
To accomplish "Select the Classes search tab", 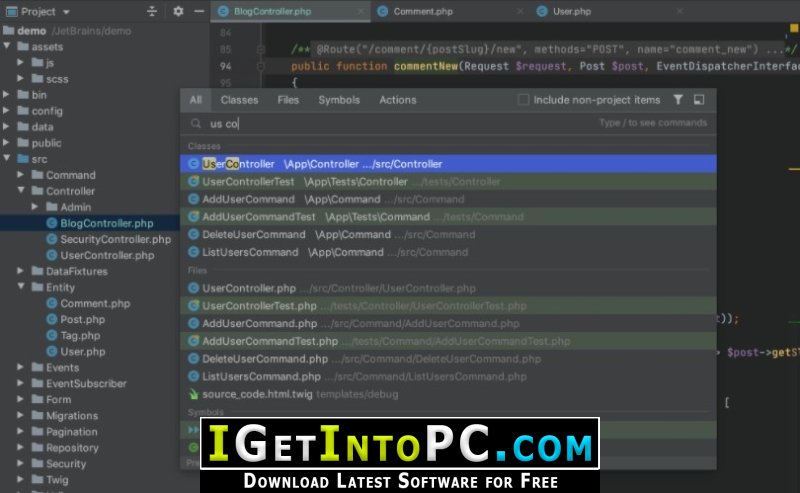I will pyautogui.click(x=239, y=100).
